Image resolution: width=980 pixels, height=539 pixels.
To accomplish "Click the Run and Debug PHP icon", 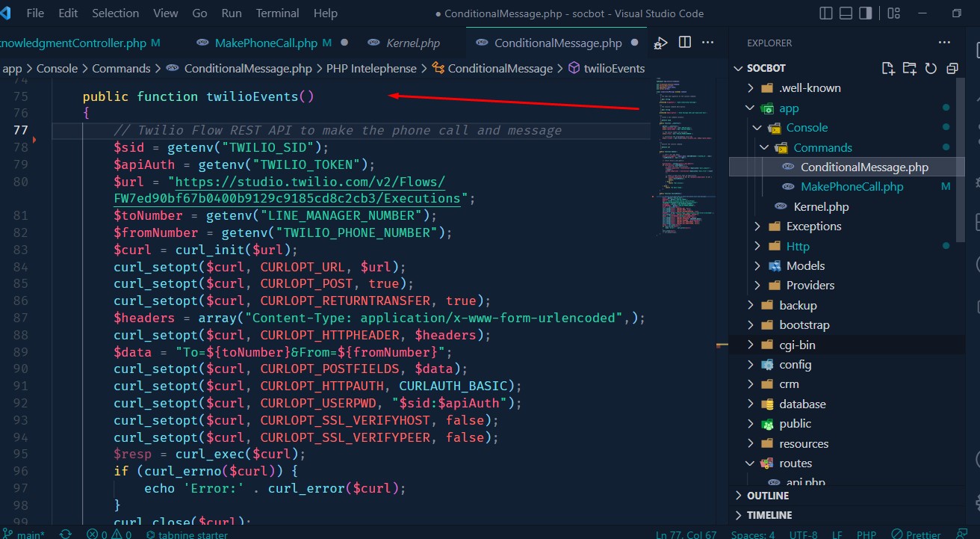I will click(660, 43).
